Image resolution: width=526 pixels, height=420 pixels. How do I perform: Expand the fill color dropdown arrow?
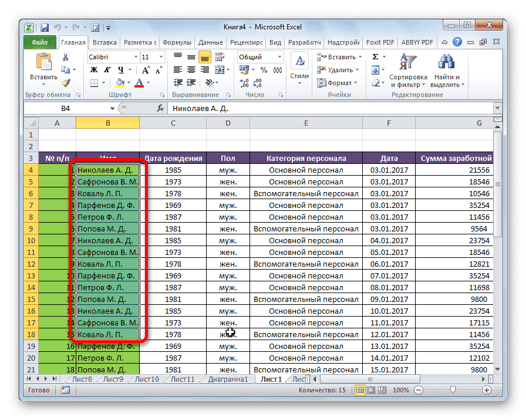pos(128,82)
